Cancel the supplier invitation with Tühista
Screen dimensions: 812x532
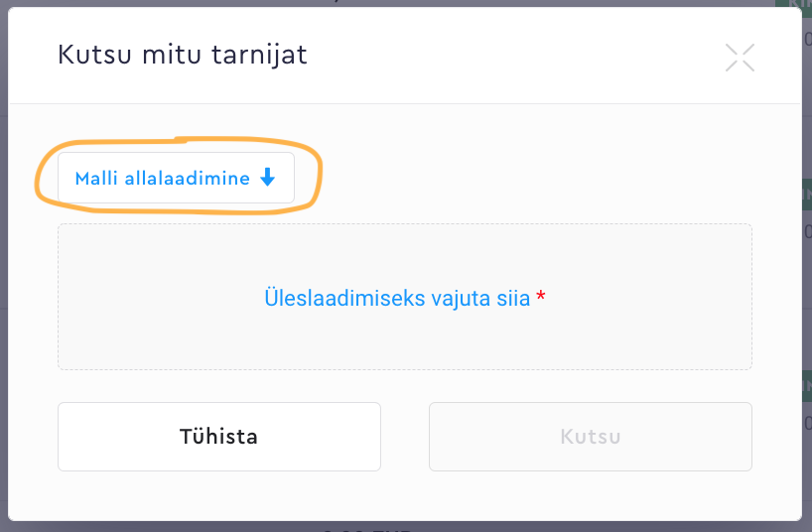pos(219,437)
